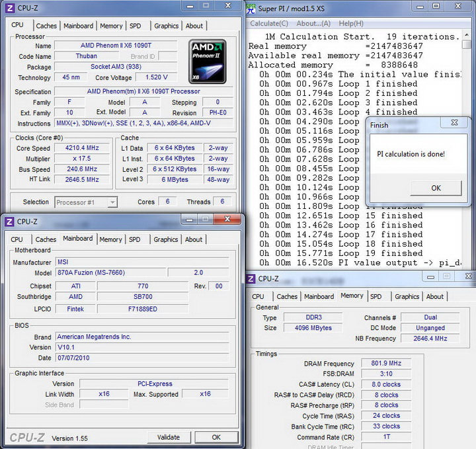476x449 pixels.
Task: Close the Finish dialog with X
Action: click(454, 122)
